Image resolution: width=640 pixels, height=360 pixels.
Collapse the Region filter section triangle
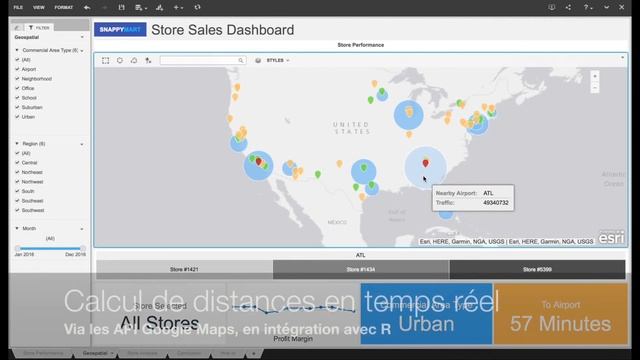(17, 143)
